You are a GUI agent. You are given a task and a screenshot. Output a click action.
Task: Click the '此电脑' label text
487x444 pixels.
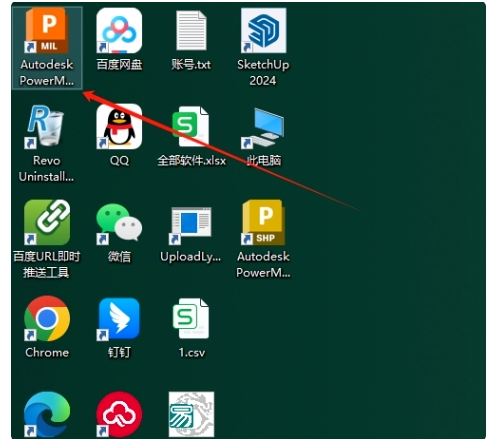[264, 161]
